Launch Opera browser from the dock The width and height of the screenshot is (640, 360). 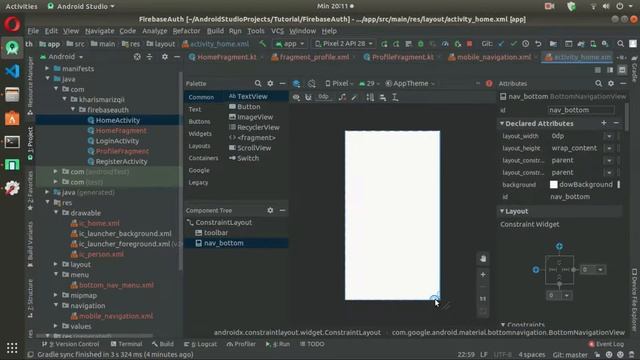[12, 24]
